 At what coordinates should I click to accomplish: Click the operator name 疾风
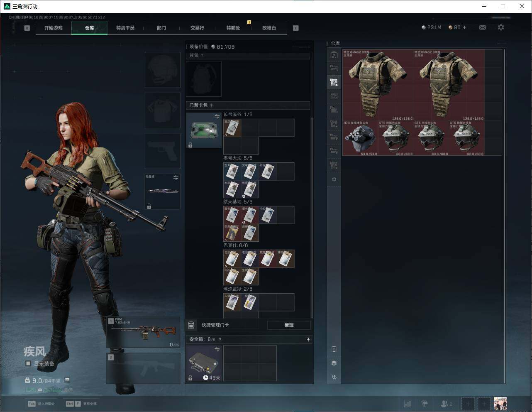point(34,352)
